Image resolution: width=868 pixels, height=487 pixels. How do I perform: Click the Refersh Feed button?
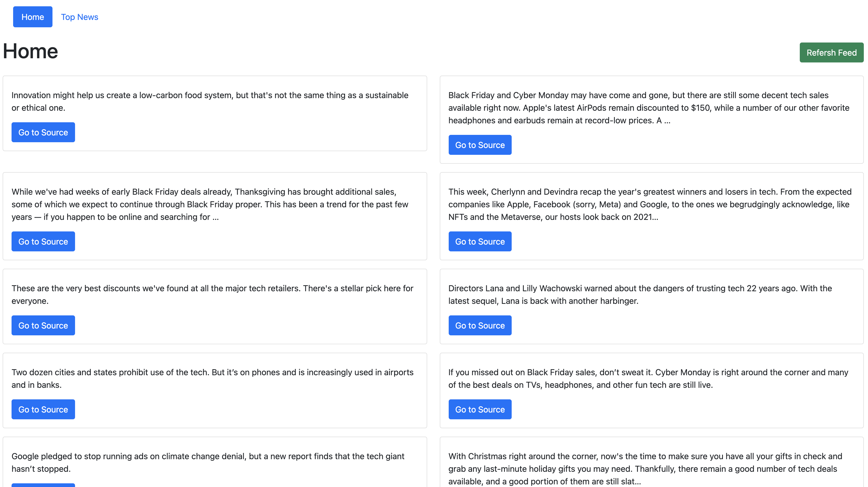click(x=831, y=52)
